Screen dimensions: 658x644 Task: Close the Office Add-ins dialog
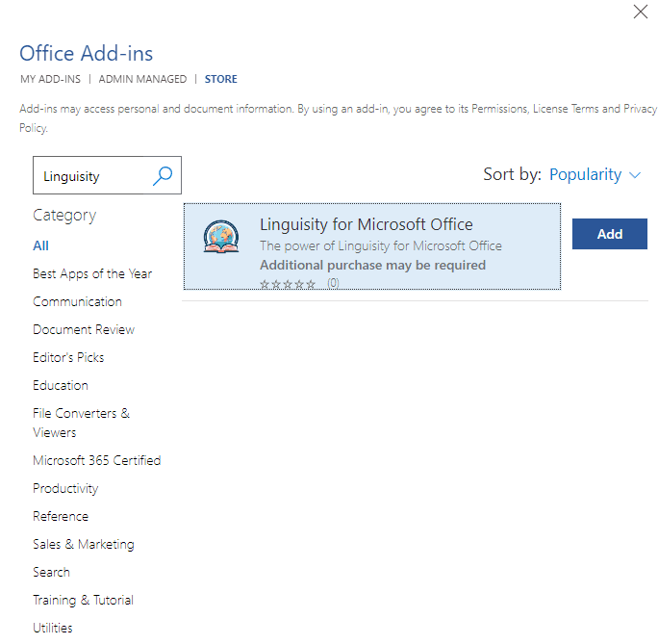[x=641, y=12]
